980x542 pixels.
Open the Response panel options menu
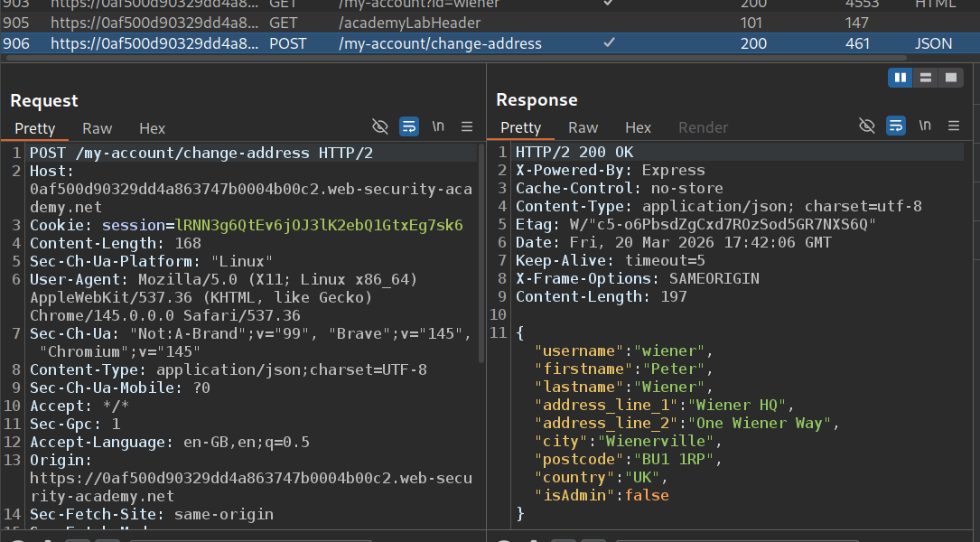954,126
